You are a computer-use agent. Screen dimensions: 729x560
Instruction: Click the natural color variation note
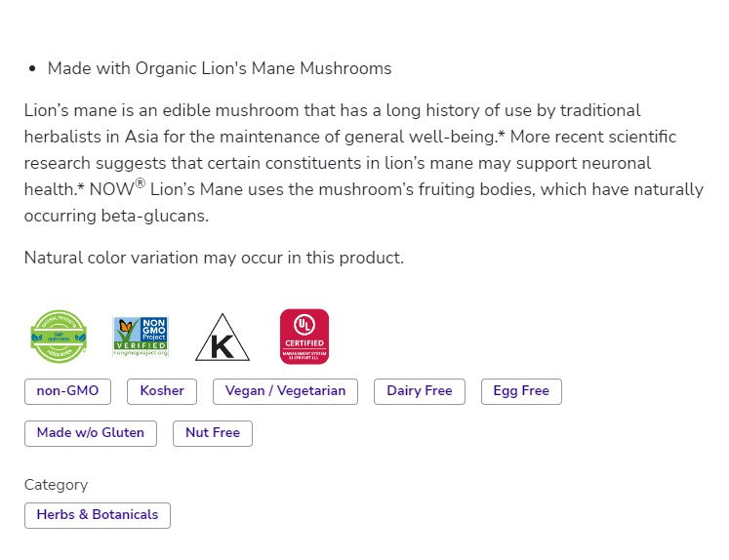(214, 258)
